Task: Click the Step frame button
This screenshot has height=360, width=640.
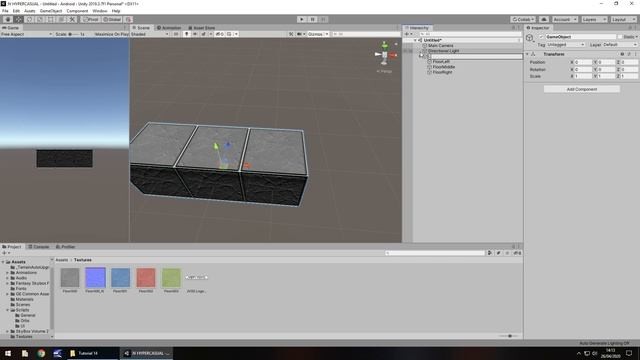Action: tap(323, 19)
